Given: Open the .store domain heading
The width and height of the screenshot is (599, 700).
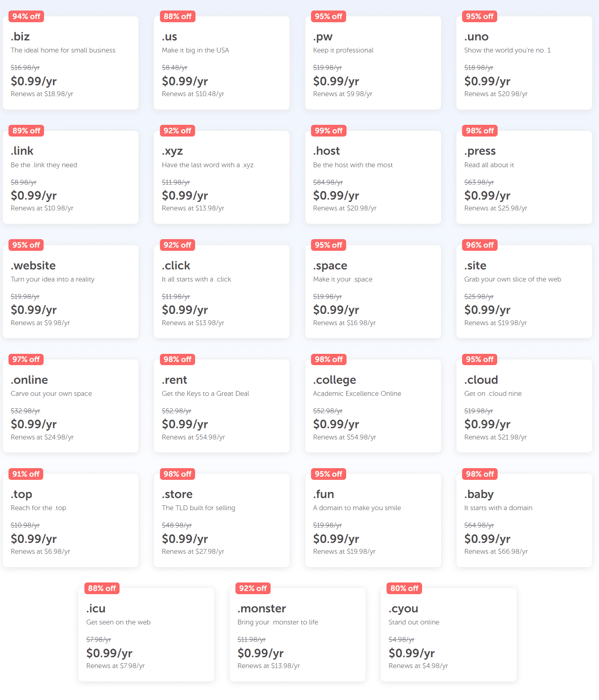Looking at the screenshot, I should (177, 494).
